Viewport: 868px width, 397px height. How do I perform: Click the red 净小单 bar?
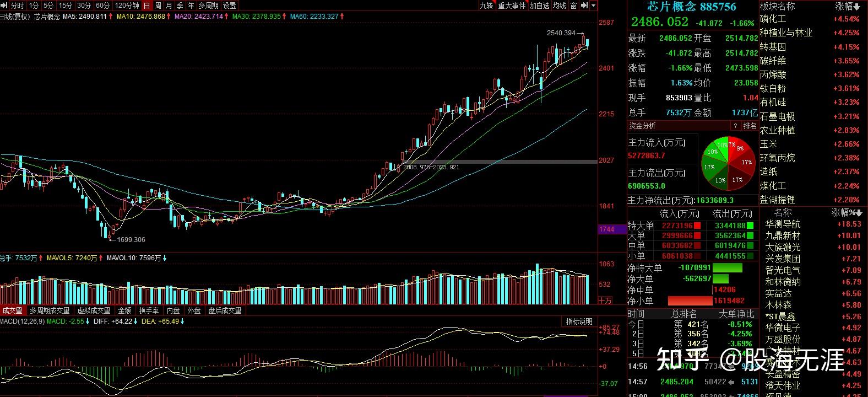pos(690,301)
